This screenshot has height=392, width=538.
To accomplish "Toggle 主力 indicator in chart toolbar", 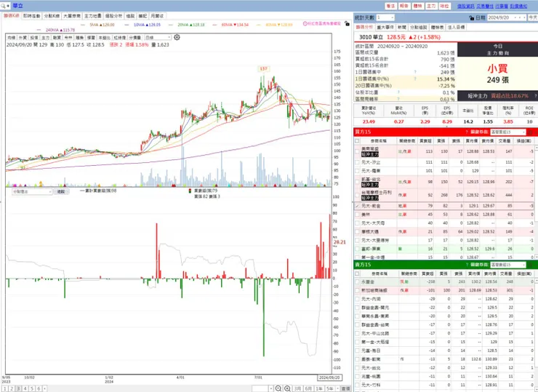I will pyautogui.click(x=45, y=37).
